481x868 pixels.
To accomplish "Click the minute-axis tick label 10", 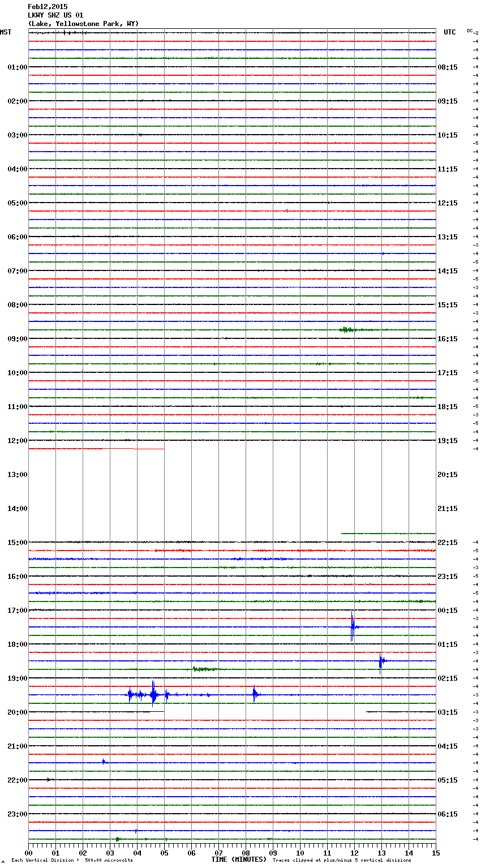I will click(300, 853).
